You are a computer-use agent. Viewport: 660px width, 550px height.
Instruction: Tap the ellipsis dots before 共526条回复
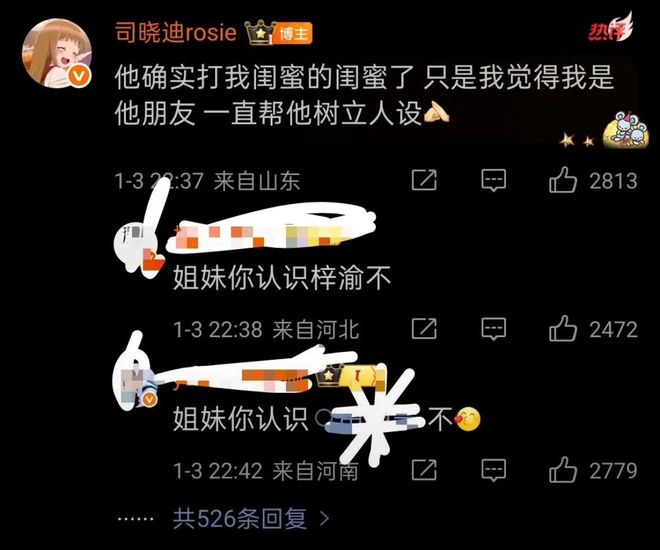(135, 519)
